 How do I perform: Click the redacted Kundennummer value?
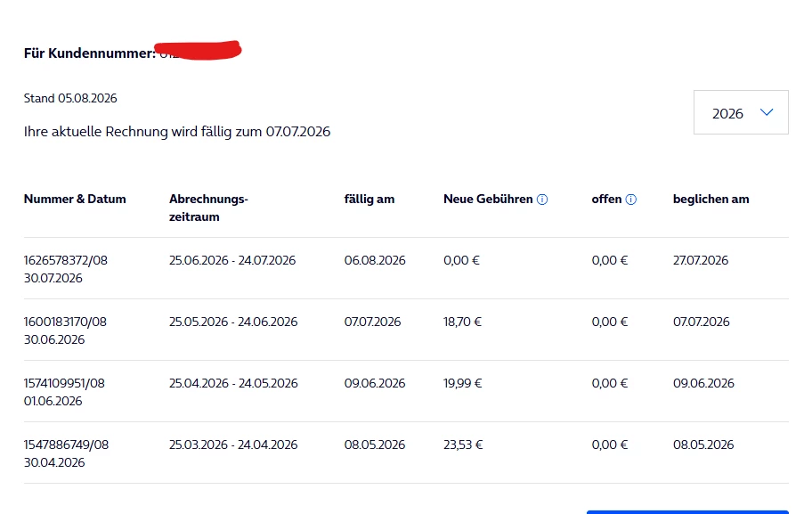click(x=199, y=51)
